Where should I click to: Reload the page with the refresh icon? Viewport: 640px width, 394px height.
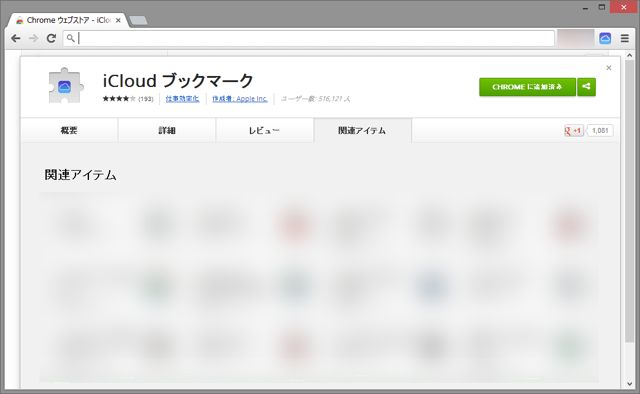tap(51, 38)
